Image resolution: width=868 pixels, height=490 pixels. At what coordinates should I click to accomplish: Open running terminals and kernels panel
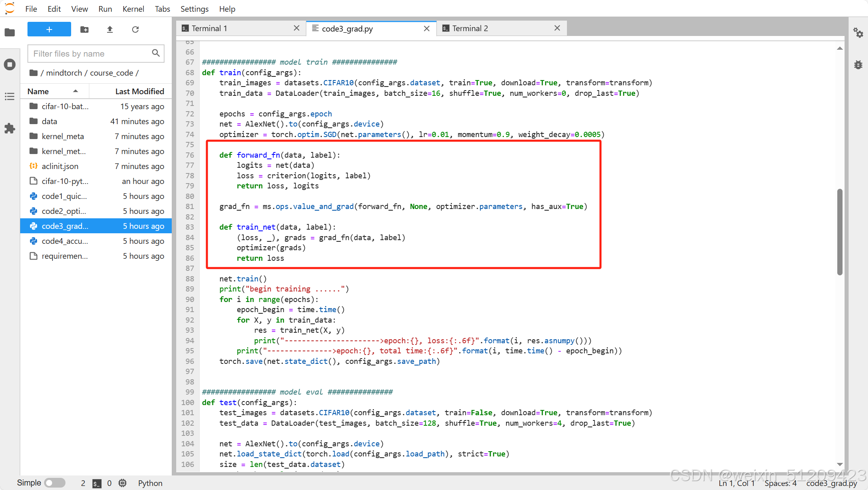pos(10,65)
